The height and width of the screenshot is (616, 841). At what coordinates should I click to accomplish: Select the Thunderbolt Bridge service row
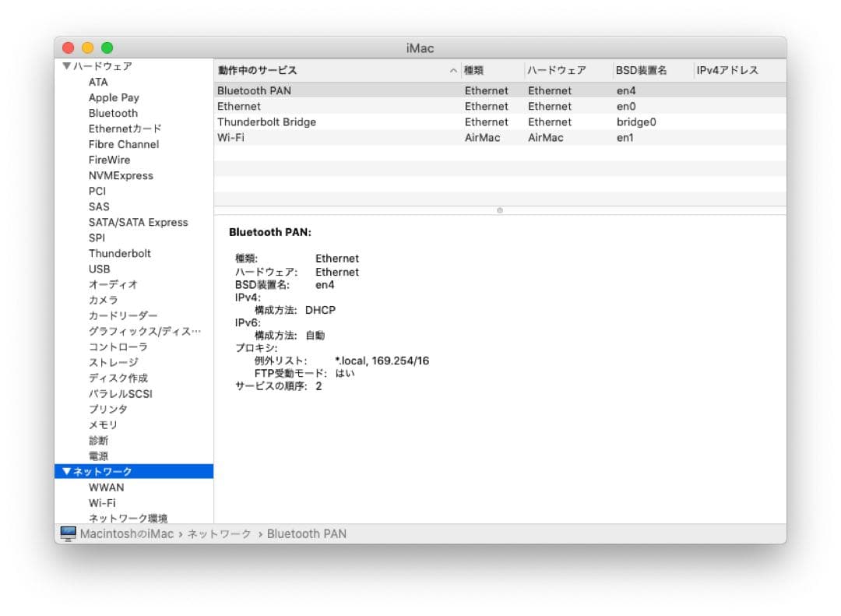(500, 121)
